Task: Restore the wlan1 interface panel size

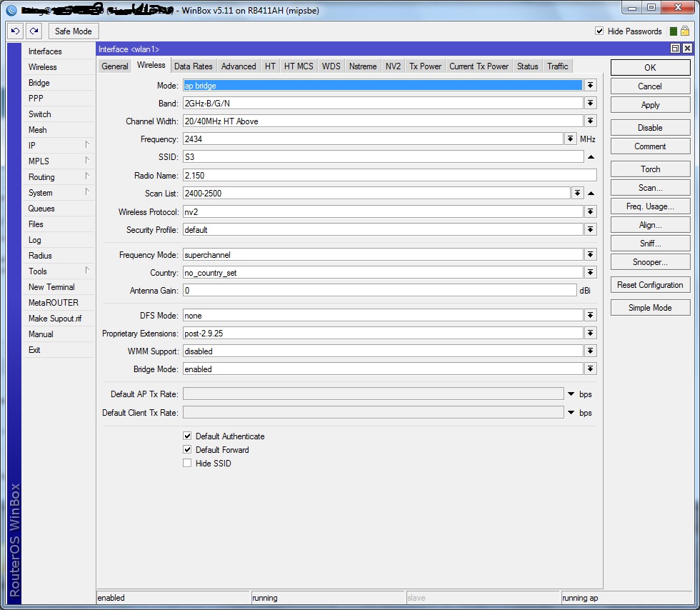Action: [x=676, y=49]
